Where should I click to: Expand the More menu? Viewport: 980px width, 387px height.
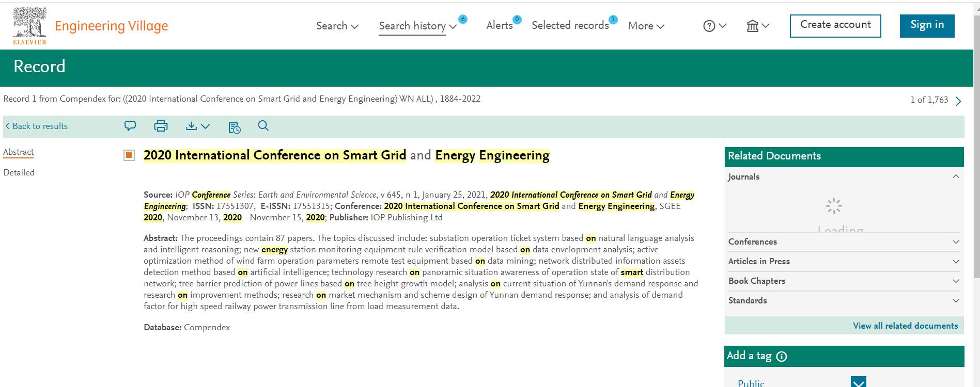646,26
